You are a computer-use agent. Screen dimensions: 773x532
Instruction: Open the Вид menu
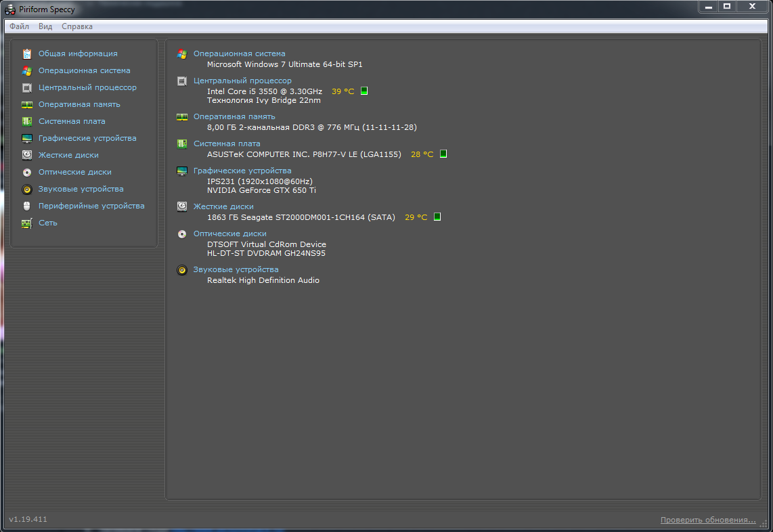45,26
